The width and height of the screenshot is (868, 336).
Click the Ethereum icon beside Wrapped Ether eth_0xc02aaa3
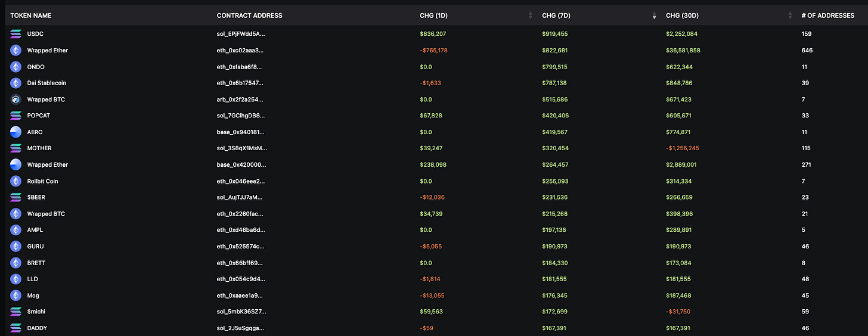15,51
